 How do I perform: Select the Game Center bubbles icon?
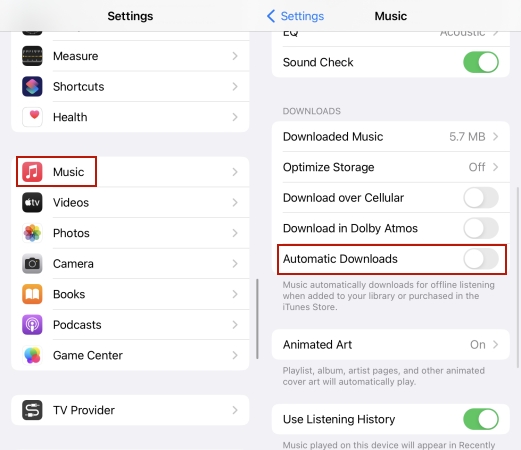click(32, 355)
